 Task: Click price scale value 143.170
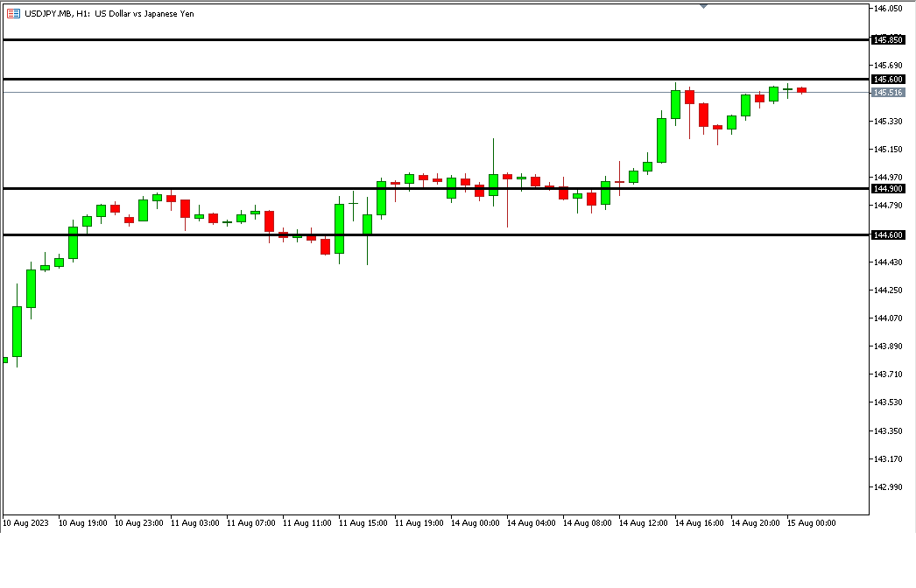tap(888, 458)
